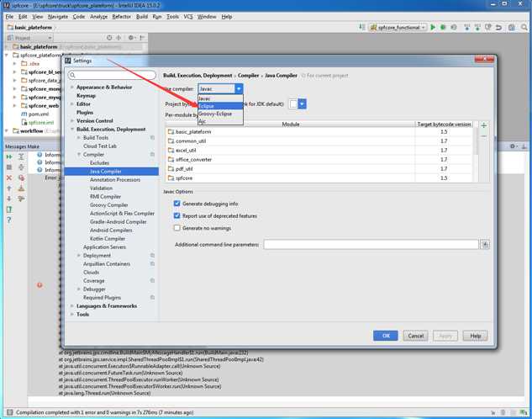
Task: Click the OK button
Action: click(386, 336)
